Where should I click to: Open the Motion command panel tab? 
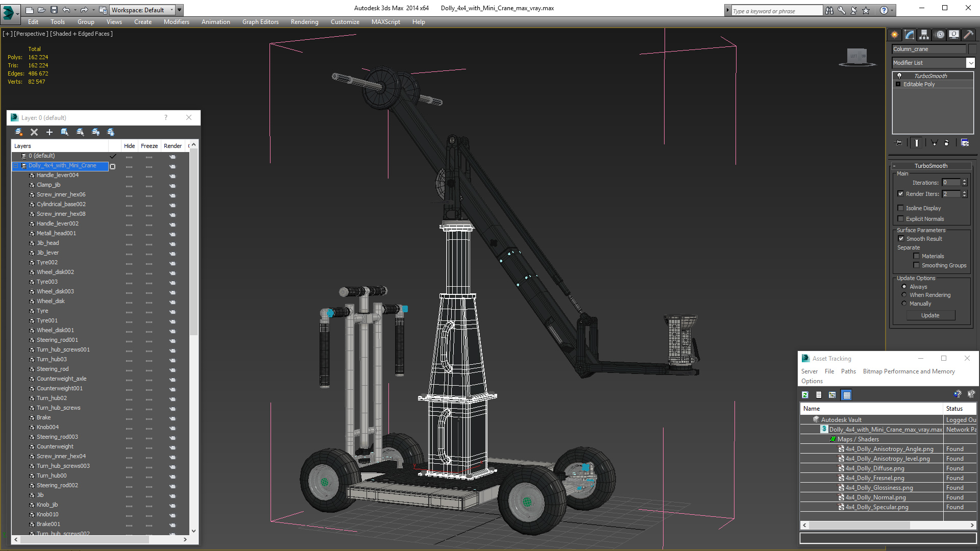(x=940, y=35)
